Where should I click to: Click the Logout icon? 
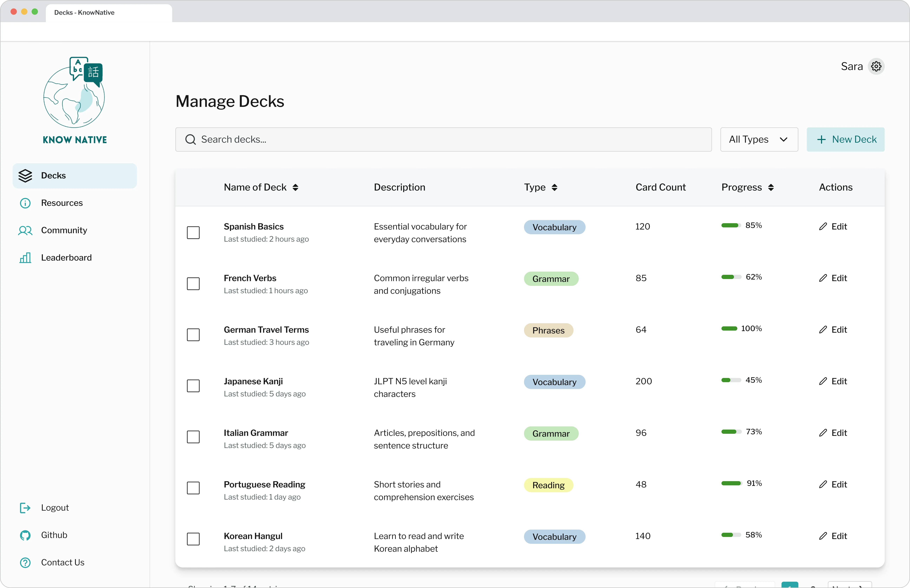click(x=25, y=508)
